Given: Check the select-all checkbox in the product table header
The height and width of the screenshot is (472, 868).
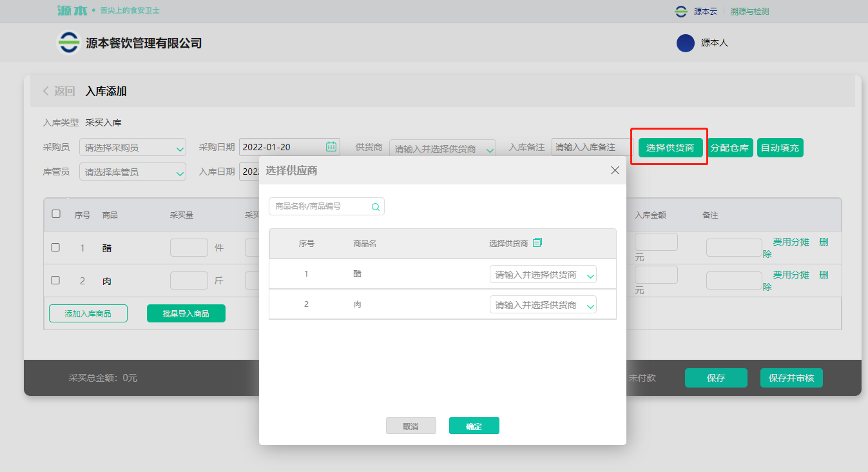Looking at the screenshot, I should tap(55, 213).
